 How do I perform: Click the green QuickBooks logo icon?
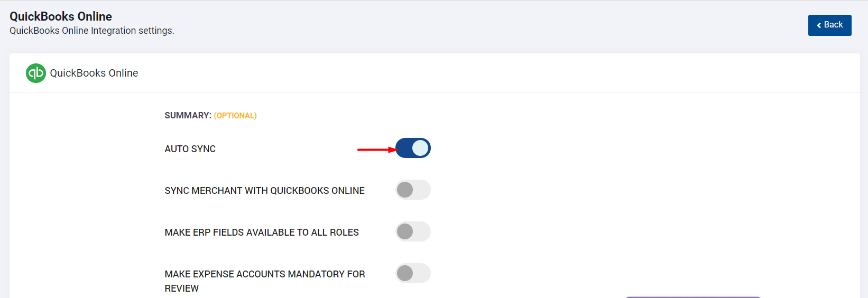tap(36, 73)
